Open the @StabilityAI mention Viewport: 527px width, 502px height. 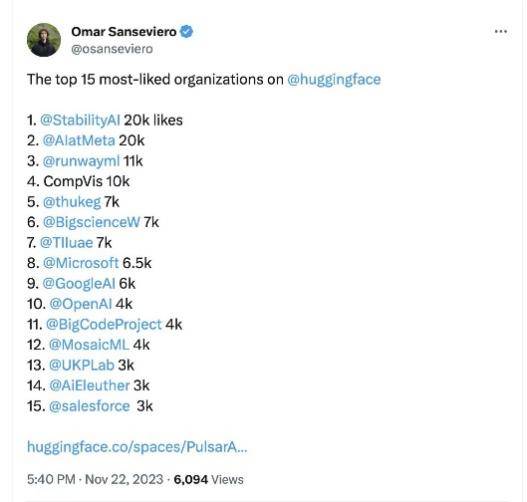80,120
